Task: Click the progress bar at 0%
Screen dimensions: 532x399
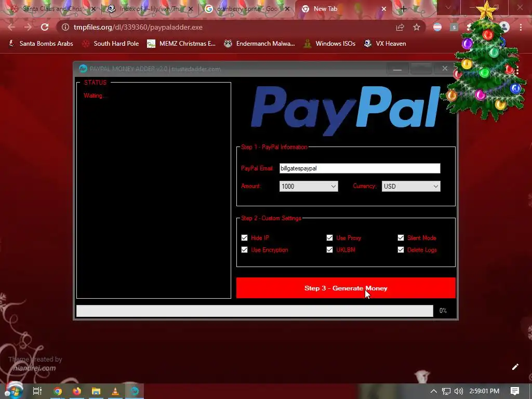Action: (255, 311)
